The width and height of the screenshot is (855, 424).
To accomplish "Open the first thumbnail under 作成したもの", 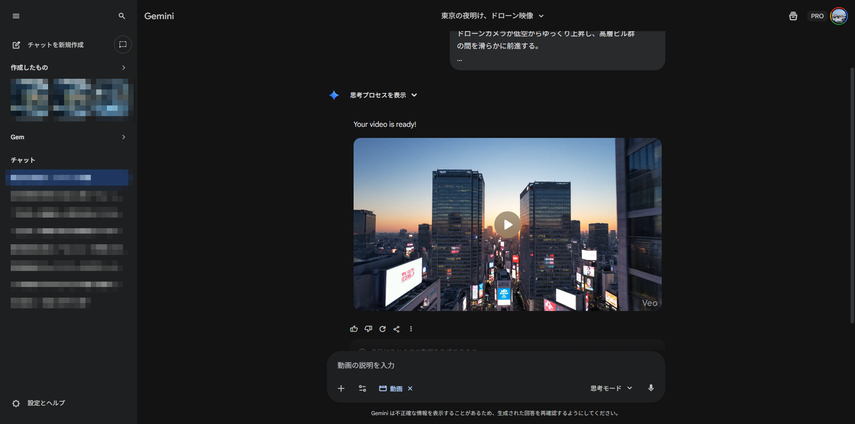I will point(29,99).
